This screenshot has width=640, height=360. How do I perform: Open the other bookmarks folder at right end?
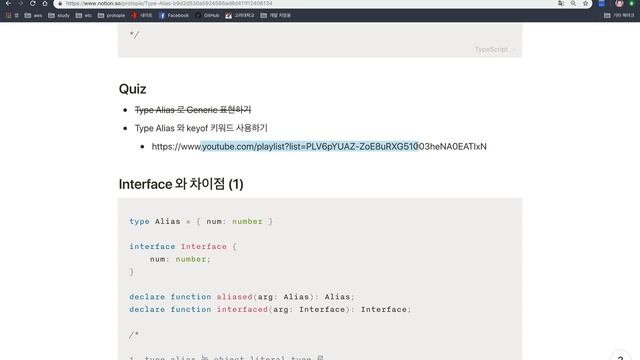pyautogui.click(x=619, y=16)
